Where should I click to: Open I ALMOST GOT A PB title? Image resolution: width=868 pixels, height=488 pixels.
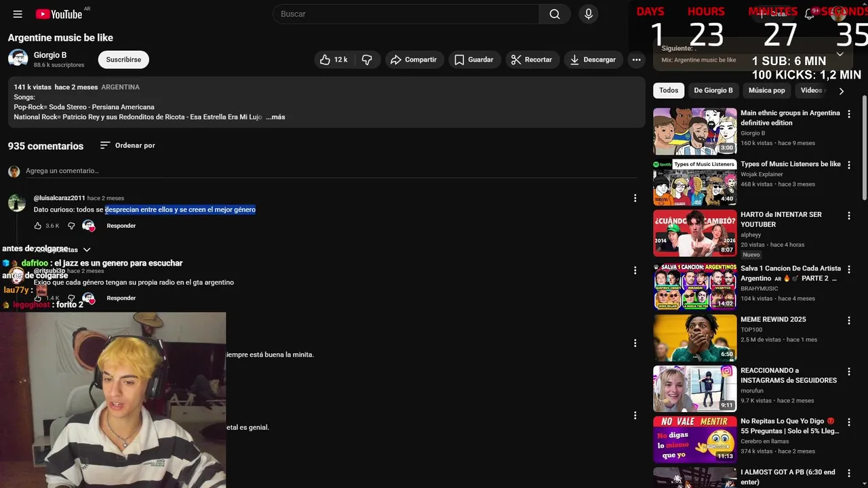[x=788, y=477]
